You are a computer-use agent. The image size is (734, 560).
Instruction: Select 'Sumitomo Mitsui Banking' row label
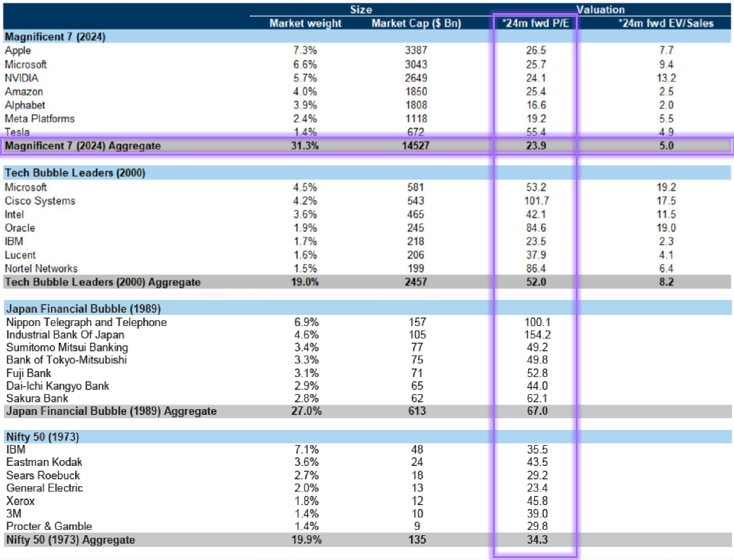coord(67,348)
